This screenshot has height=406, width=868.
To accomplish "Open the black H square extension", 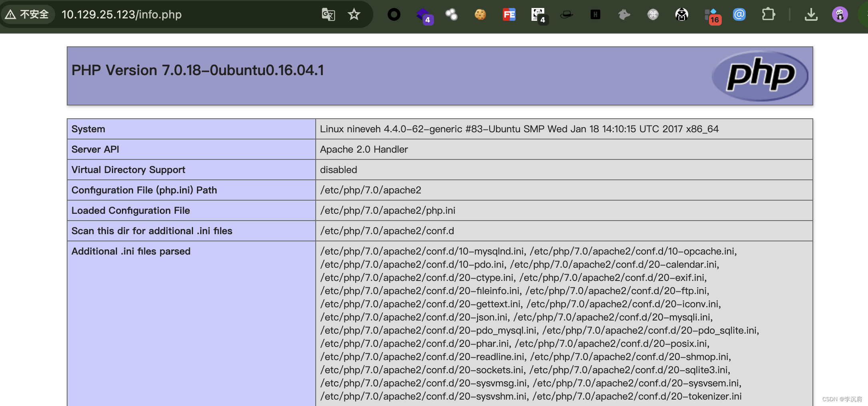I will 595,15.
